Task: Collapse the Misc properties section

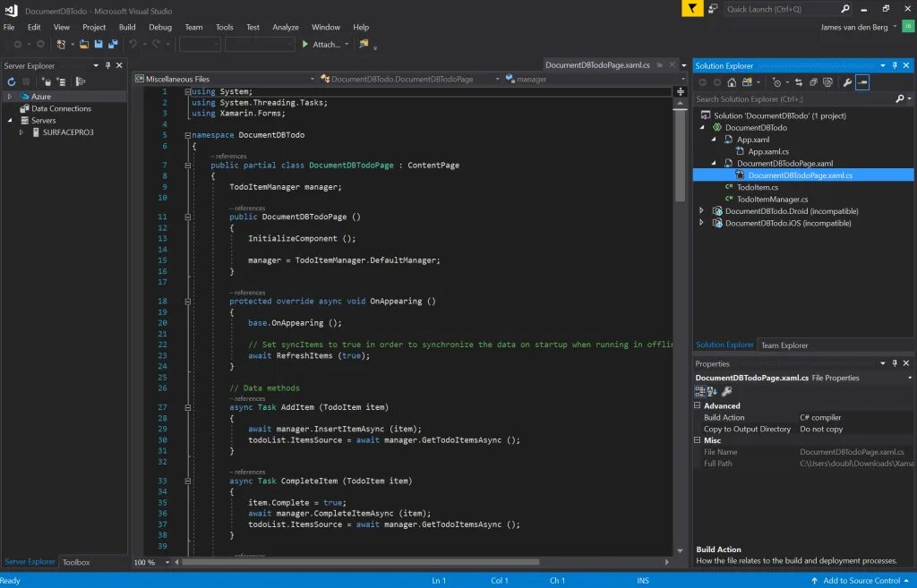Action: [697, 440]
